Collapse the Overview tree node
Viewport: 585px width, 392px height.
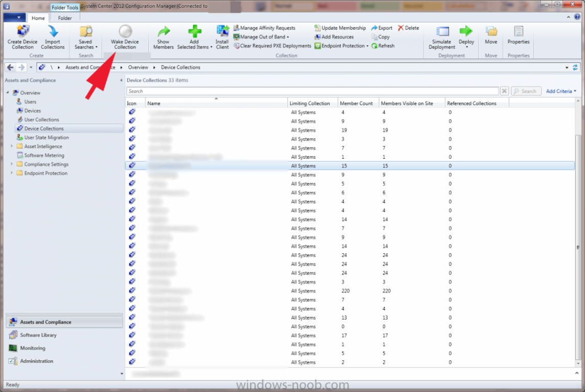click(x=8, y=92)
